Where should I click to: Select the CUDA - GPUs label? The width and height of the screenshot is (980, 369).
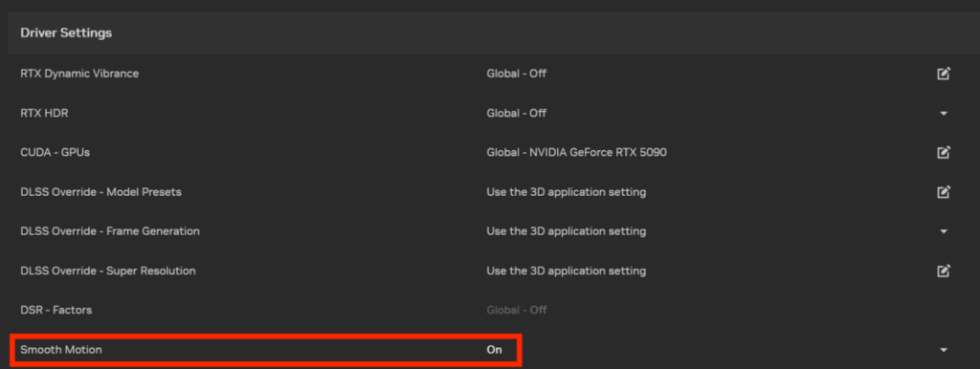55,152
